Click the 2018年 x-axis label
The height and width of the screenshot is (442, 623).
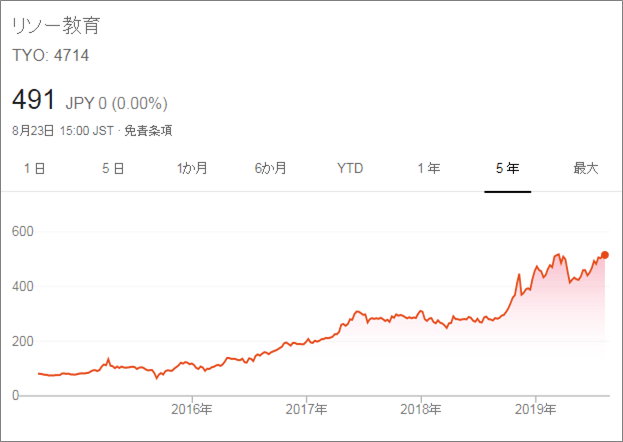[421, 409]
